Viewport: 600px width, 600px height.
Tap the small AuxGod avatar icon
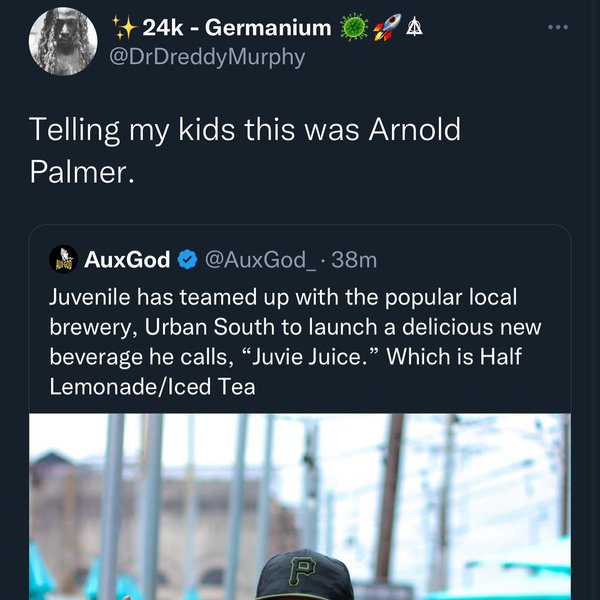click(64, 260)
